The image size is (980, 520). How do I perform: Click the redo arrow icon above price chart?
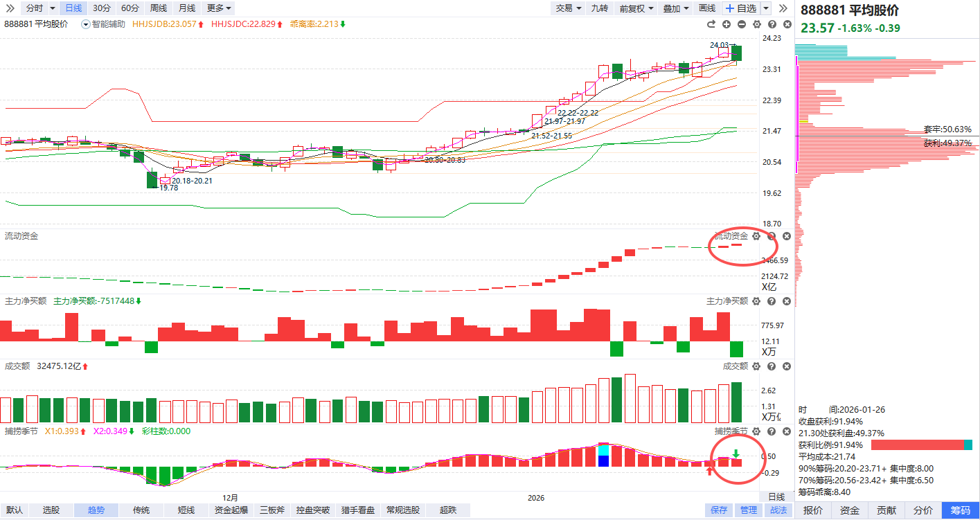[x=711, y=24]
